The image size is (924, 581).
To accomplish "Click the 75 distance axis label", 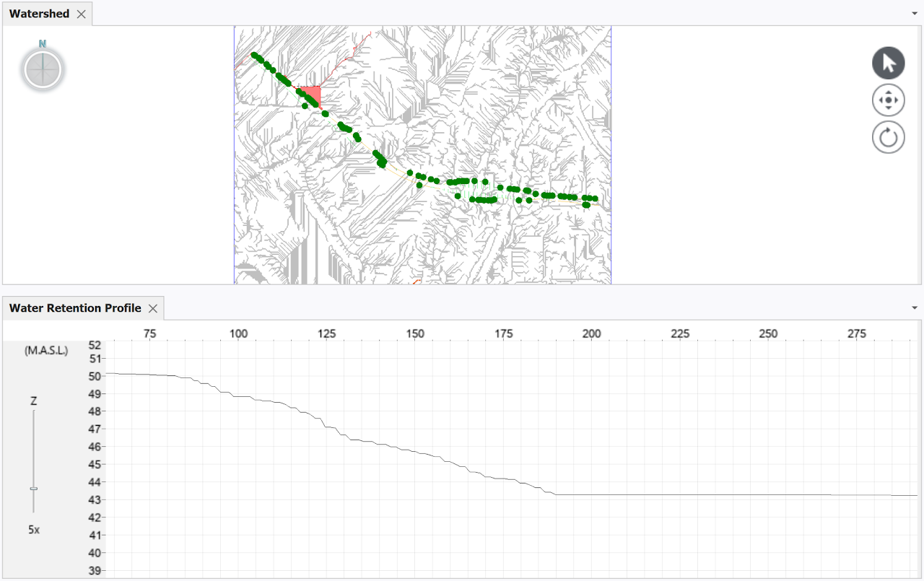I will coord(149,333).
